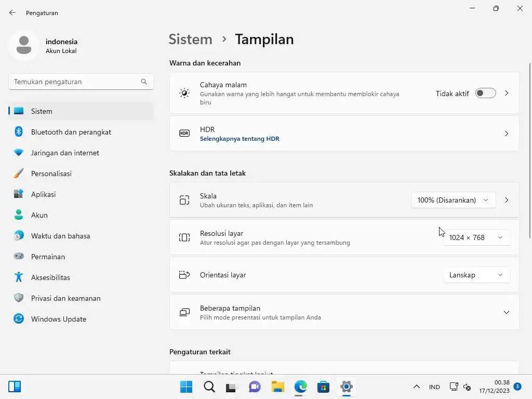Open the Skala 100% (Disarankan) dropdown
Viewport: 532px width, 399px height.
453,200
